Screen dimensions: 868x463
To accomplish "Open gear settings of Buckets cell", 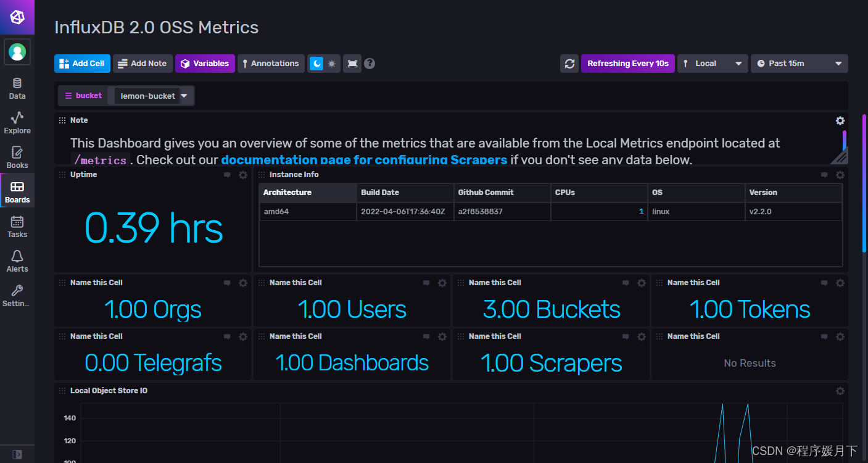I will click(642, 283).
